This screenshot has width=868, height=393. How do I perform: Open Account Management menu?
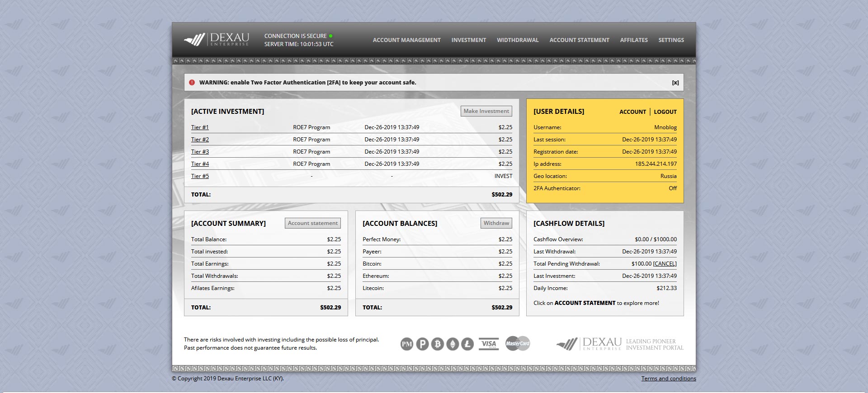coord(406,40)
